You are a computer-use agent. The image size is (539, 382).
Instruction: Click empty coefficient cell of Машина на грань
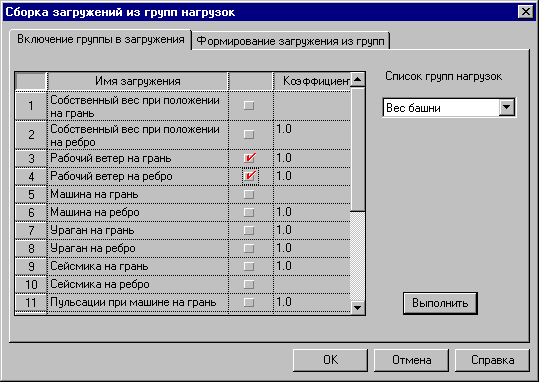click(312, 194)
